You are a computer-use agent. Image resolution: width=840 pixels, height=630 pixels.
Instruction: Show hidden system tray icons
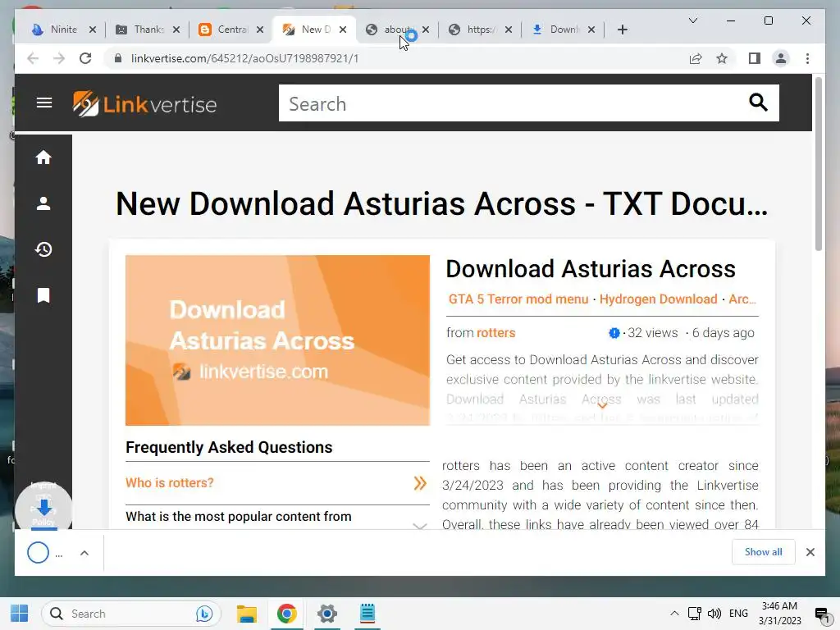coord(674,614)
